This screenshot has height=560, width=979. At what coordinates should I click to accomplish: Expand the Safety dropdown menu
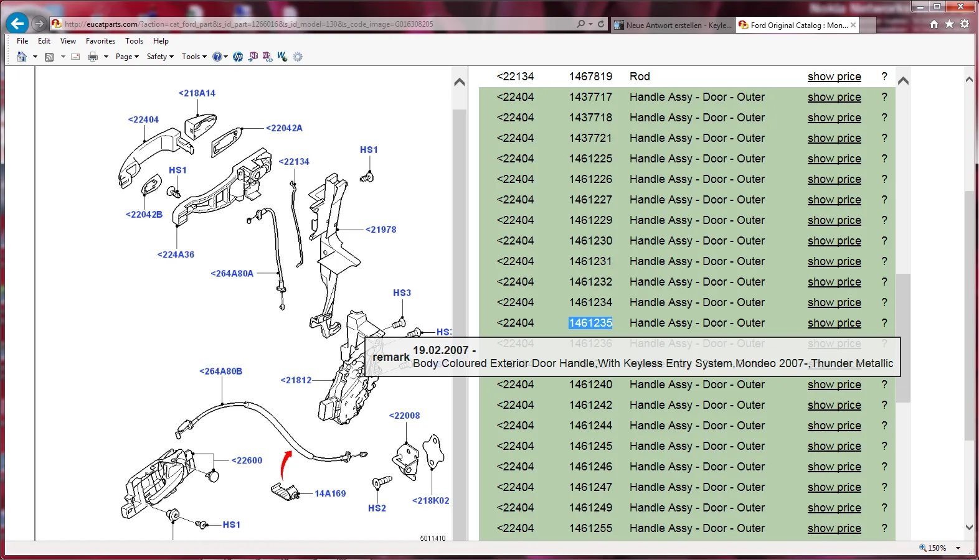tap(160, 57)
